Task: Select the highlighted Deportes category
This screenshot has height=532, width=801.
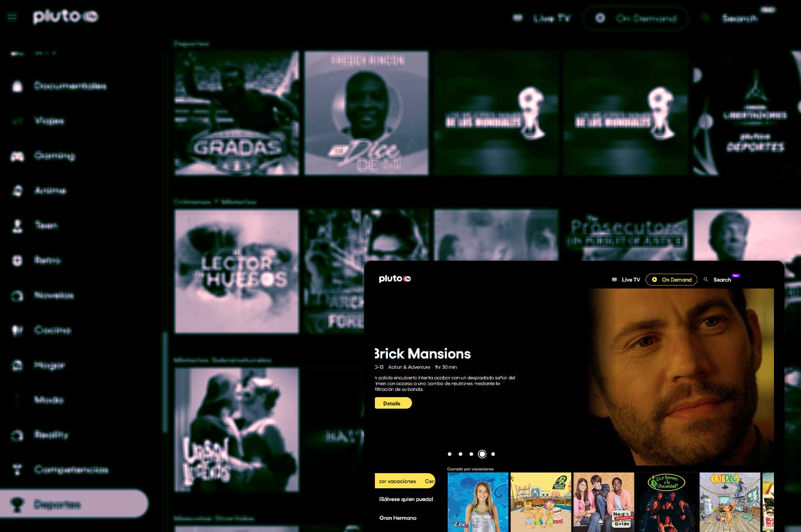Action: click(x=74, y=504)
